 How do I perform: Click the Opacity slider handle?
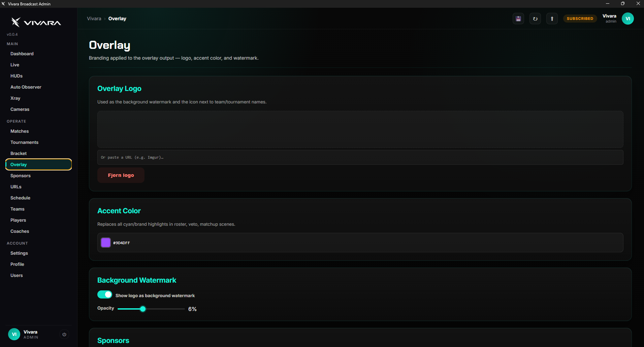[143, 309]
